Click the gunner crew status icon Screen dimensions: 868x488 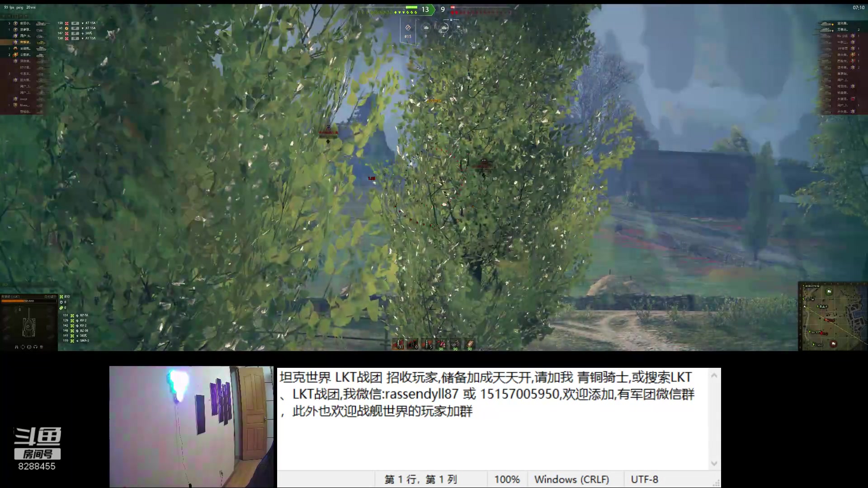click(x=23, y=347)
